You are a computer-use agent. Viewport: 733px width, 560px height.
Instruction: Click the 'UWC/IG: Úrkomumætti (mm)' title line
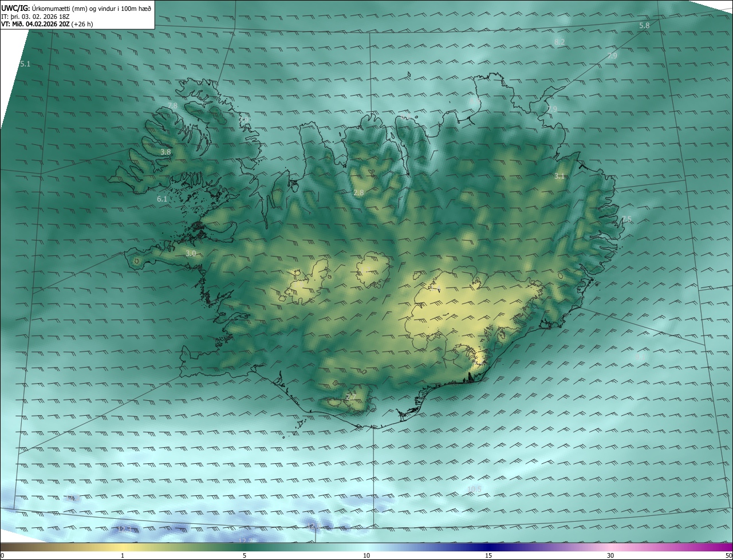(76, 8)
